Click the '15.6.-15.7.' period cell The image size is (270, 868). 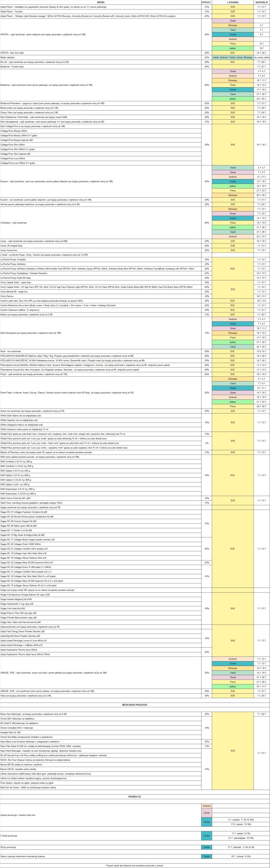(x=262, y=351)
